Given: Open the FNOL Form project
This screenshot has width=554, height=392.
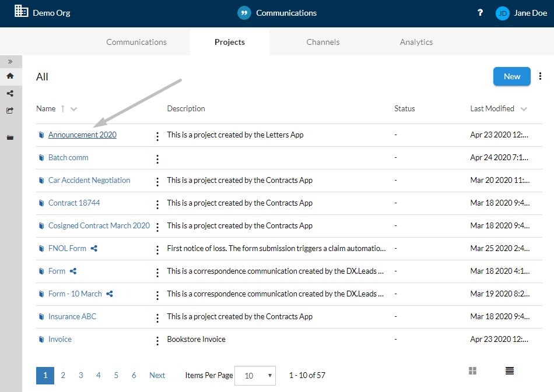Looking at the screenshot, I should click(67, 248).
